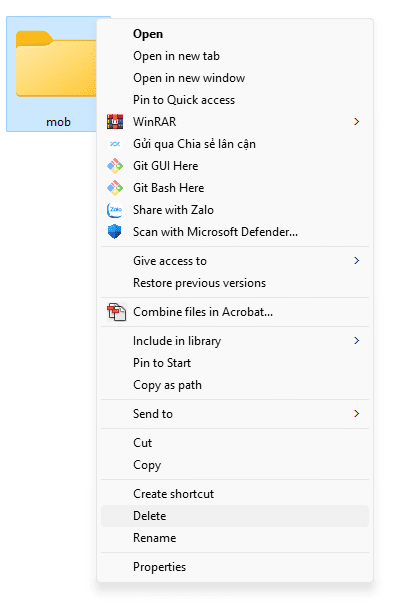Expand the Include in library arrow
This screenshot has height=613, width=396.
[356, 341]
